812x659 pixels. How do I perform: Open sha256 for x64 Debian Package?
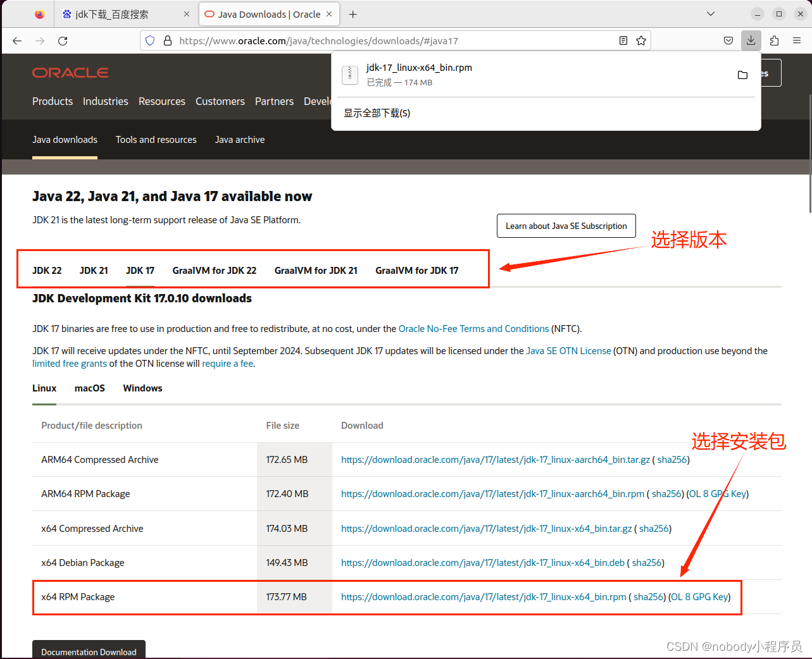click(647, 563)
